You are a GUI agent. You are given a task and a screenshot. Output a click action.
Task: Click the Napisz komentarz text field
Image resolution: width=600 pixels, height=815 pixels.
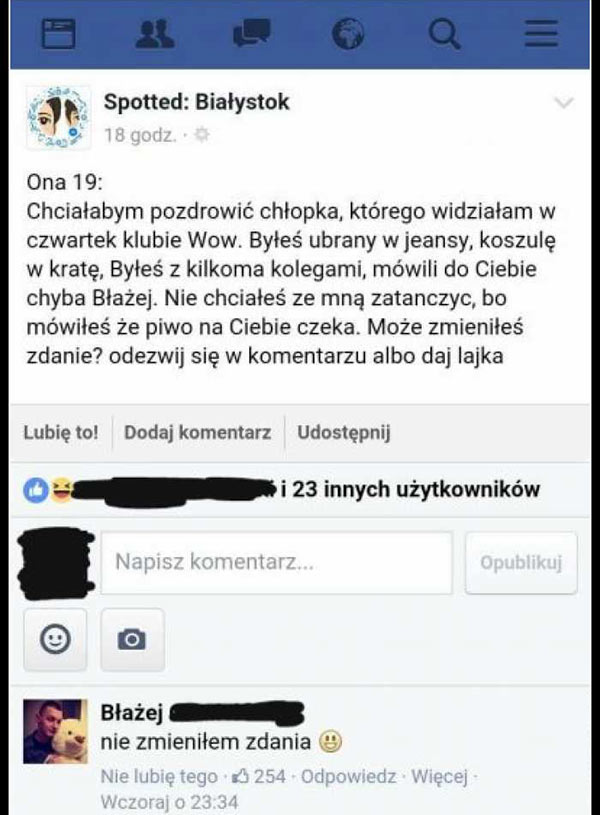coord(277,562)
